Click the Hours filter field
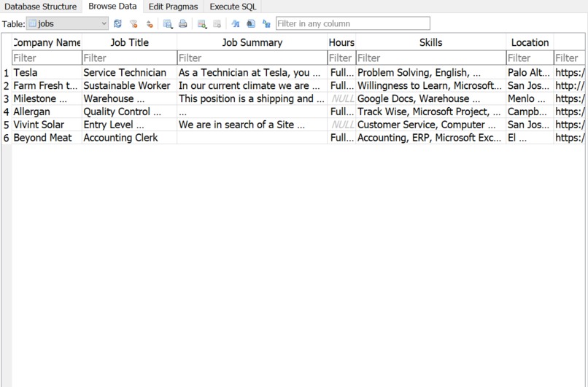 (341, 58)
